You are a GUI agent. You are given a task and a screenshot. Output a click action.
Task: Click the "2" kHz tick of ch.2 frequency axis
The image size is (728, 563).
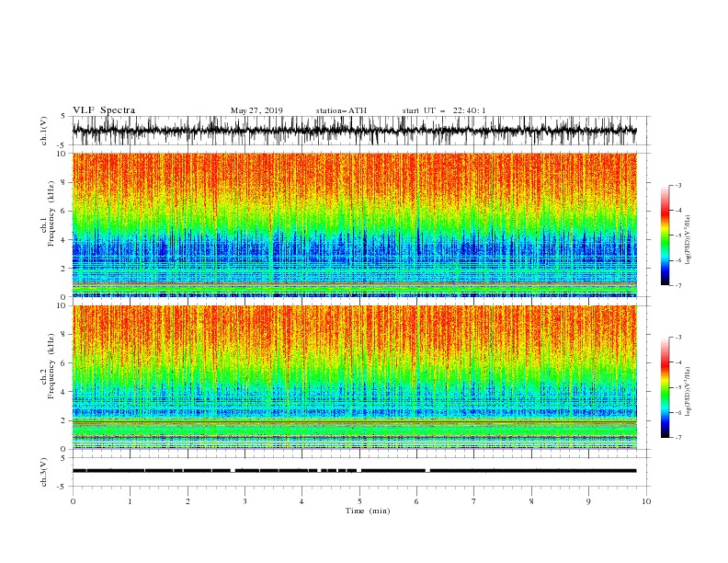point(63,420)
